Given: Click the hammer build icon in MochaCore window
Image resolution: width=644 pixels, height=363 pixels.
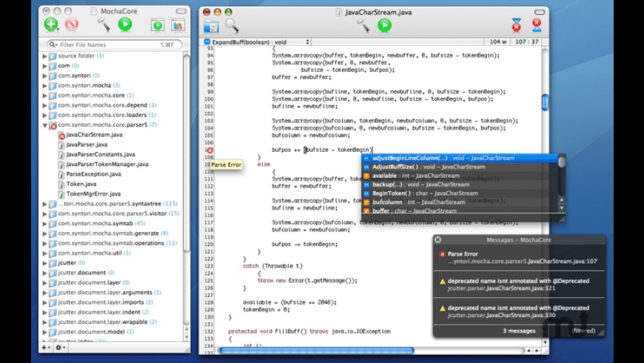Looking at the screenshot, I should pos(104,25).
